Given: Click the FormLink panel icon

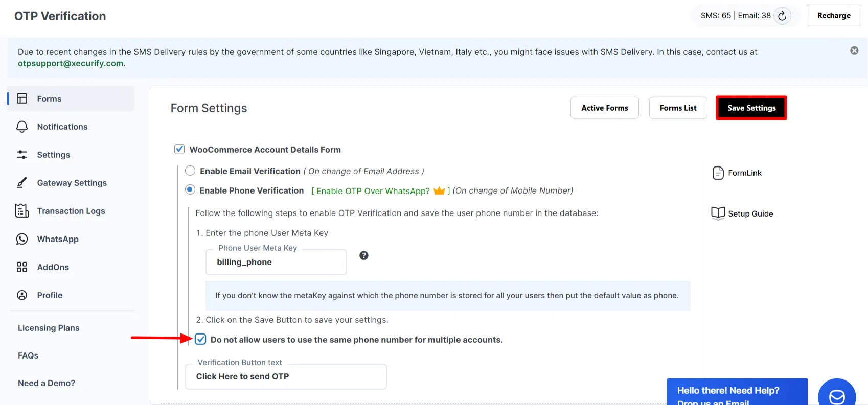Looking at the screenshot, I should tap(718, 173).
